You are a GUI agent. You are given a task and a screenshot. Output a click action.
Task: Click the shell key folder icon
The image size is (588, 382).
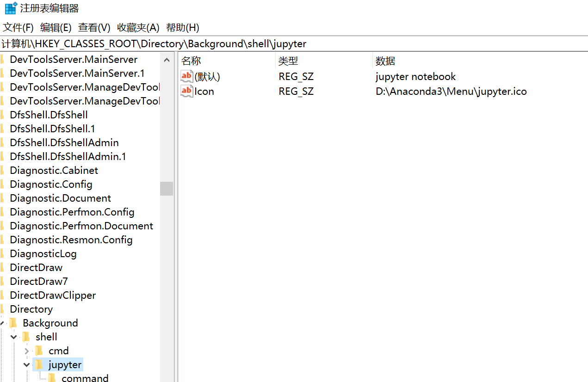(x=26, y=337)
